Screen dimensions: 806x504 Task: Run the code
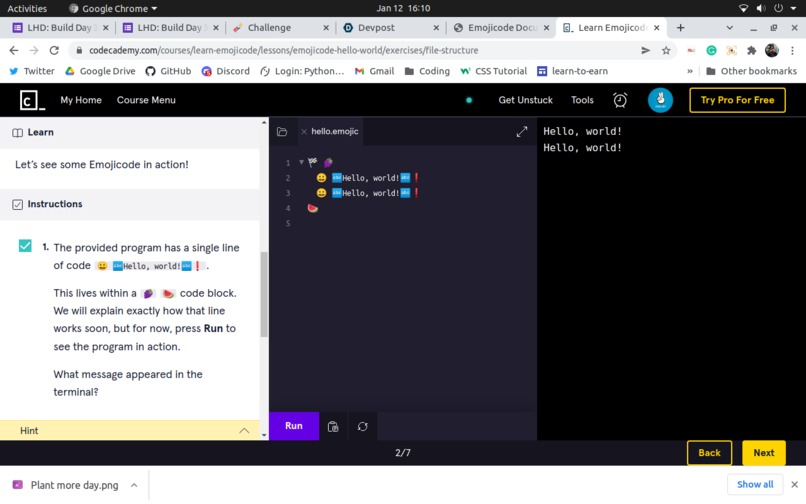pyautogui.click(x=294, y=426)
